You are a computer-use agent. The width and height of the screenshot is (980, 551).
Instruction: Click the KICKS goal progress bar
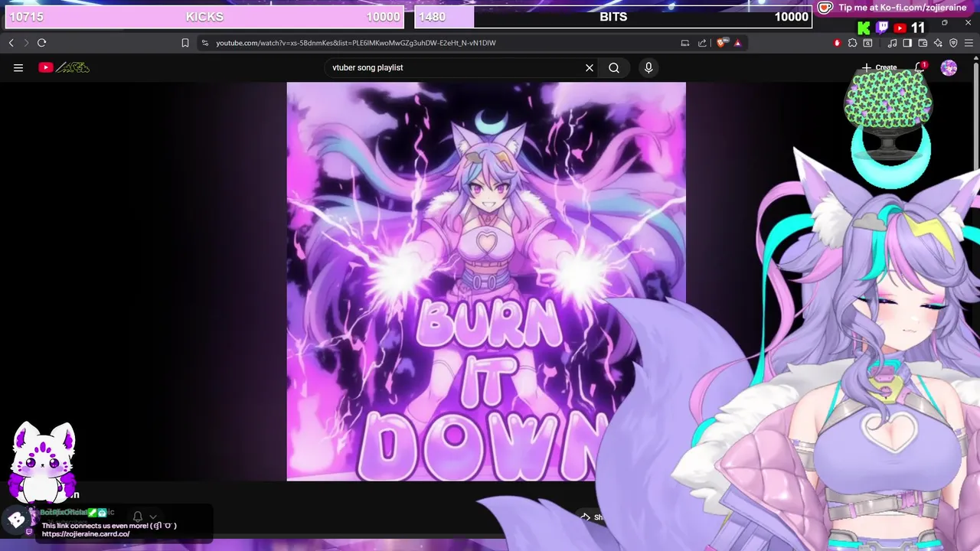click(x=204, y=17)
